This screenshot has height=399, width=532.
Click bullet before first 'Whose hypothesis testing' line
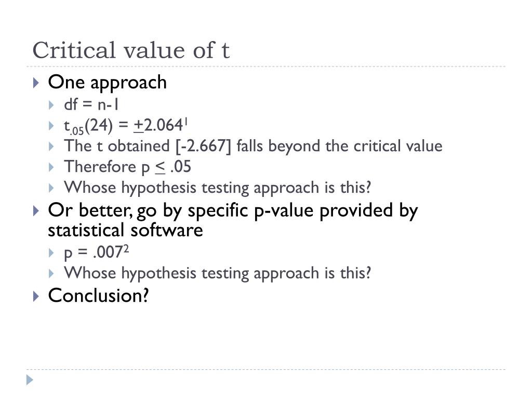[x=51, y=188]
